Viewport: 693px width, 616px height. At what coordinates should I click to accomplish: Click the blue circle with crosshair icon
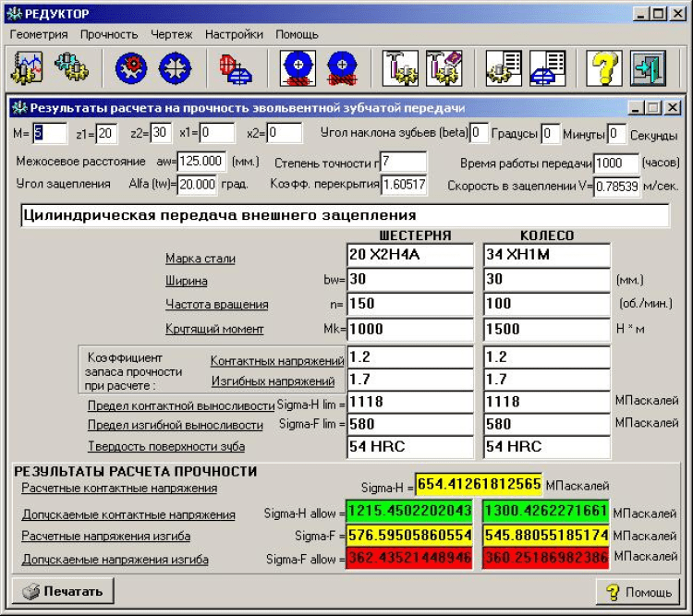[x=174, y=67]
